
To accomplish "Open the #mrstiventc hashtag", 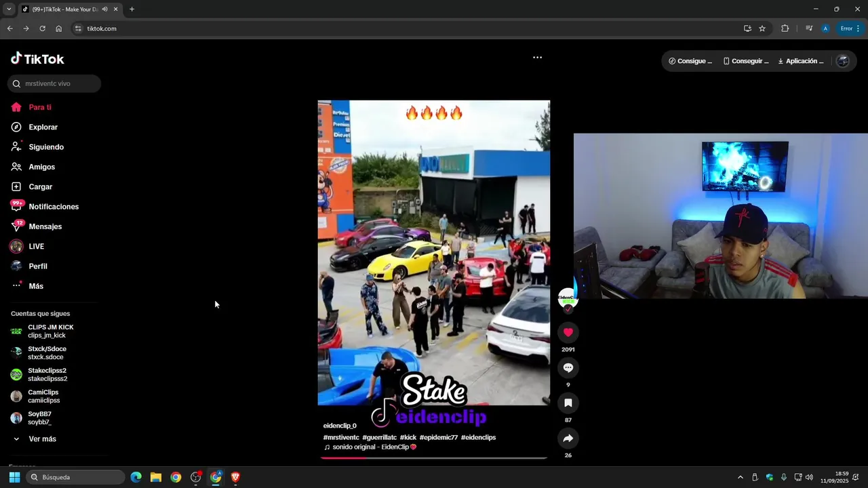I will coord(341,437).
